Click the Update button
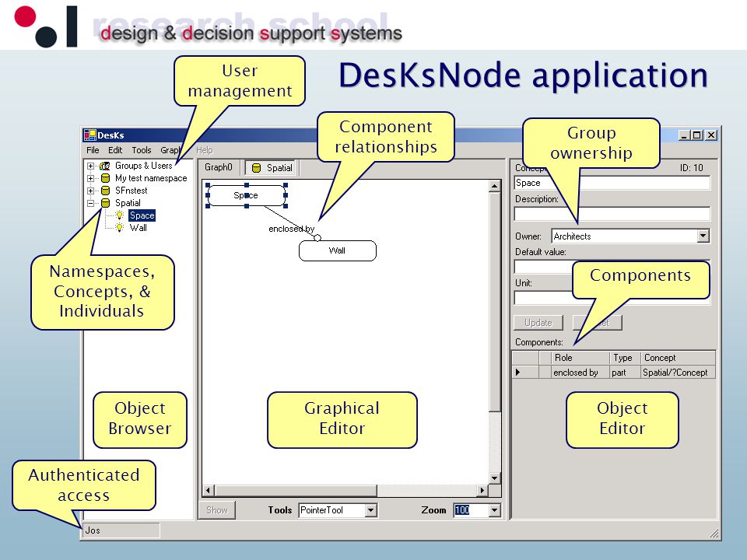The image size is (747, 560). (538, 323)
